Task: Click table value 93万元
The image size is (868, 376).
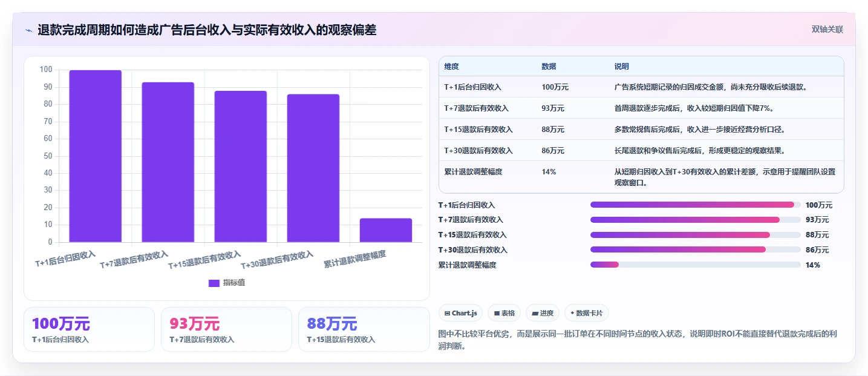Action: (553, 108)
